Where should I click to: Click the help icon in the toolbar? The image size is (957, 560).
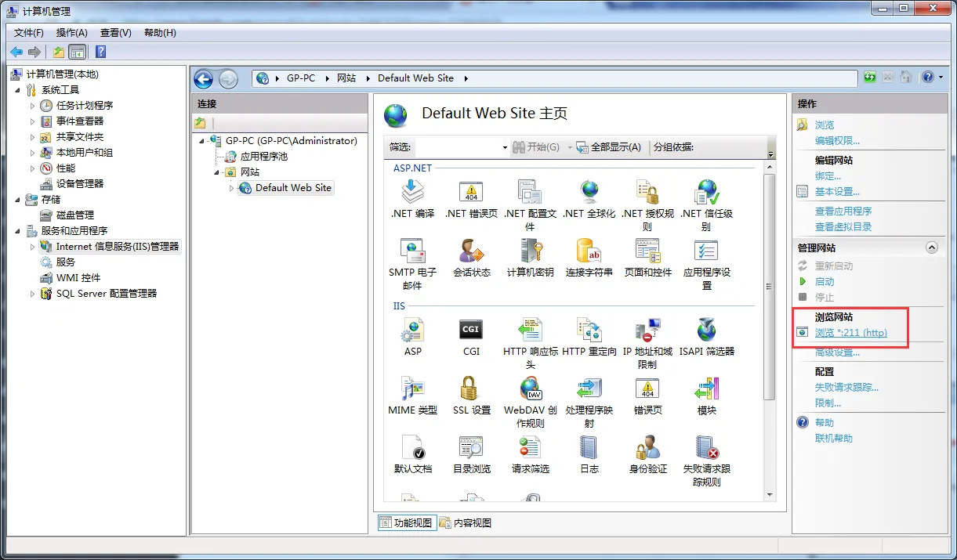pos(100,52)
